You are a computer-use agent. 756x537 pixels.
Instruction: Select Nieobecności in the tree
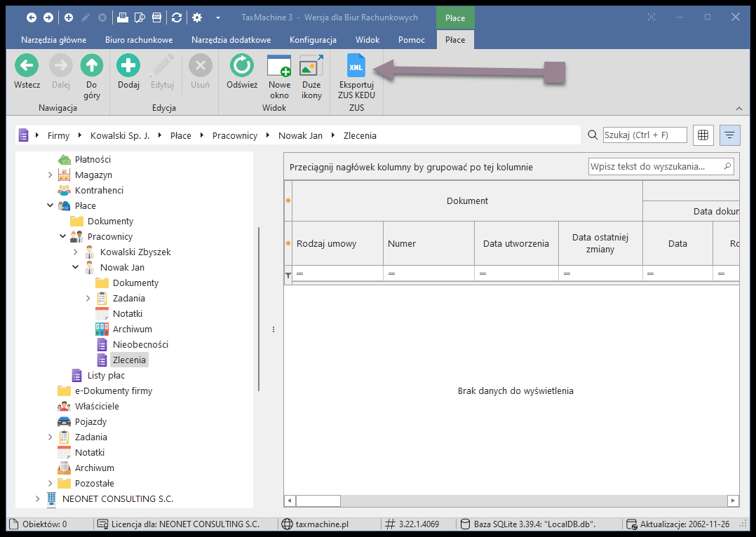(x=140, y=345)
